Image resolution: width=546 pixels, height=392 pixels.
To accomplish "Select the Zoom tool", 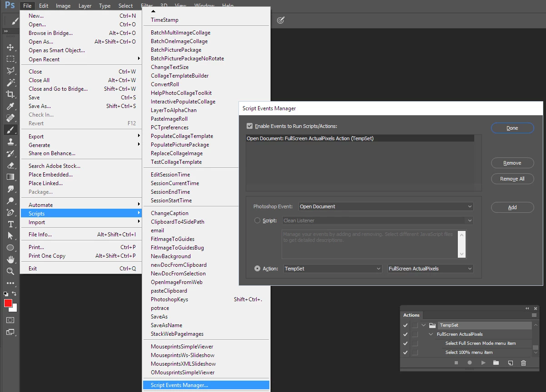I will 10,271.
